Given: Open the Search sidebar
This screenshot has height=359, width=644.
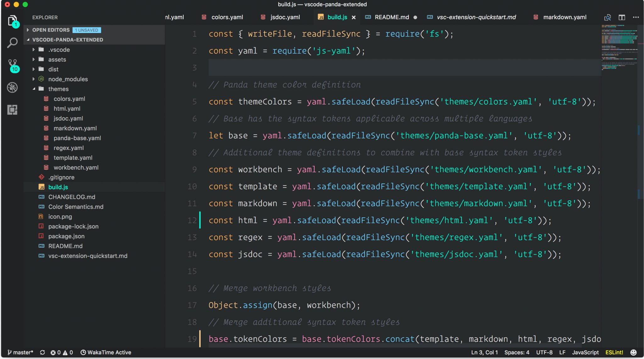Looking at the screenshot, I should [13, 42].
